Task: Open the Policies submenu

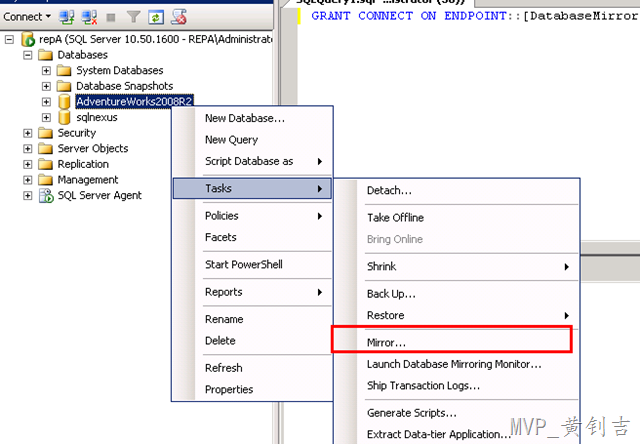Action: [252, 216]
